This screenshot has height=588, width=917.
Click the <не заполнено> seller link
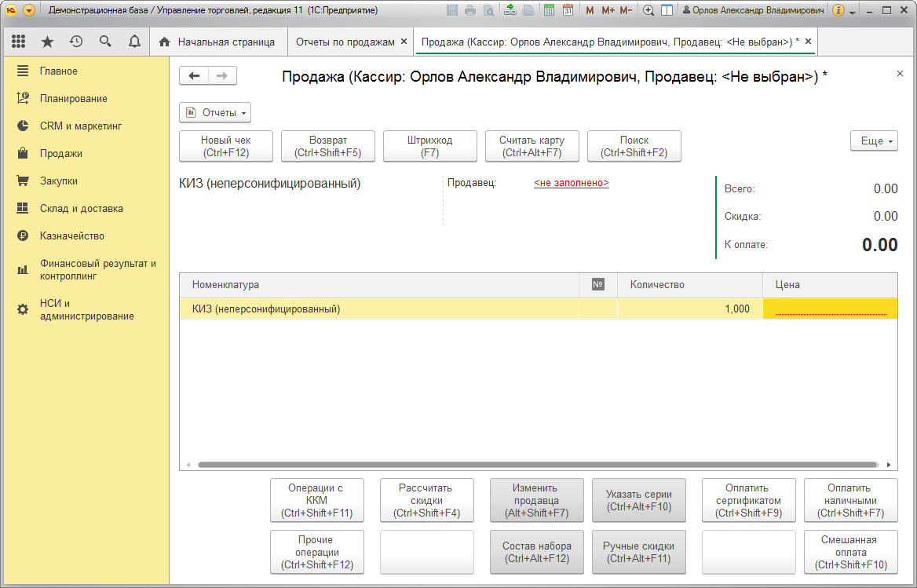(572, 183)
